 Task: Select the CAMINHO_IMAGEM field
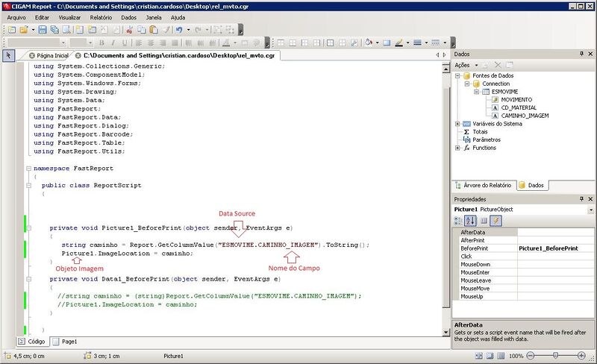point(525,116)
